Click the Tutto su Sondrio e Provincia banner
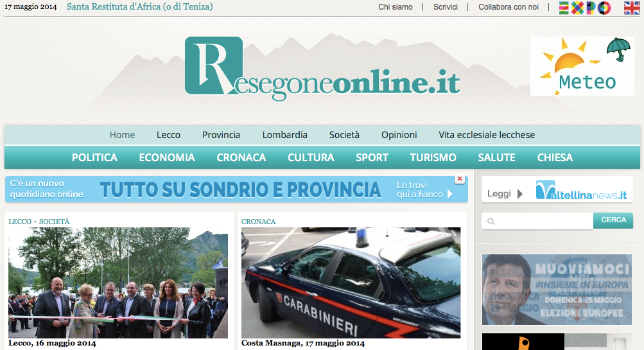 236,189
